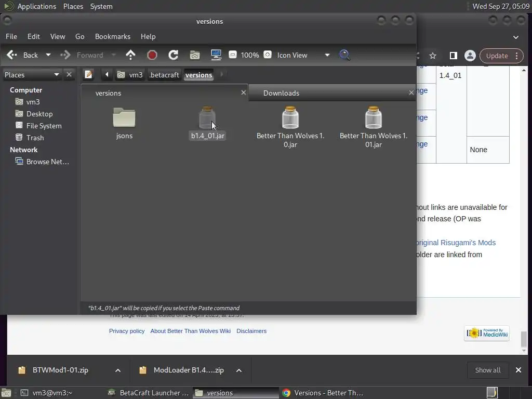This screenshot has width=532, height=399.
Task: Switch to BetaCraft Launcher taskbar item
Action: point(149,393)
